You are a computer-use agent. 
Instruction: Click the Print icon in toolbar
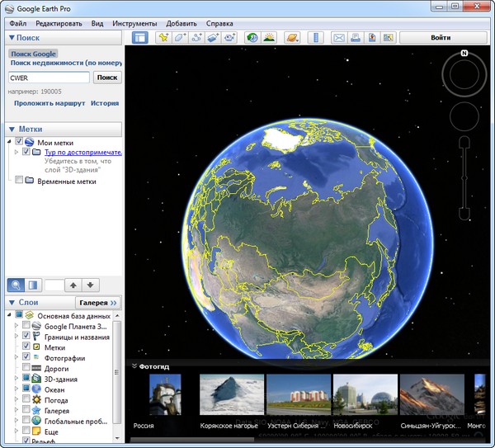[x=355, y=38]
